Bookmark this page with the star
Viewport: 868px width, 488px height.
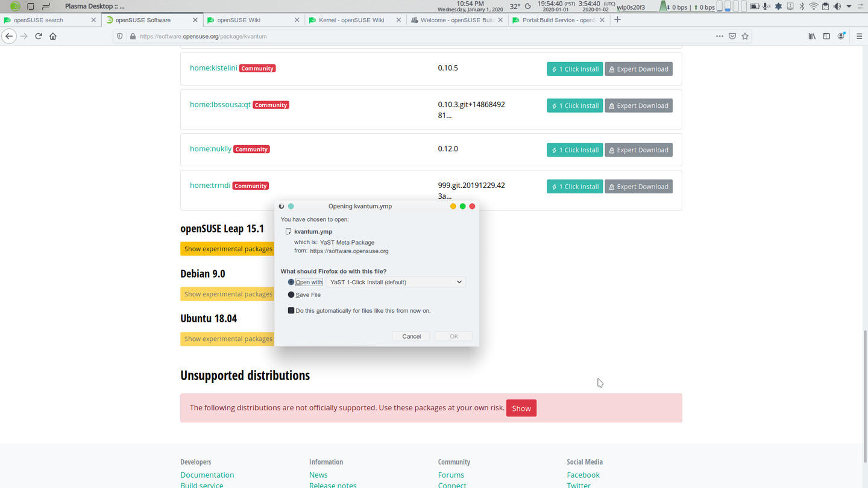(746, 36)
